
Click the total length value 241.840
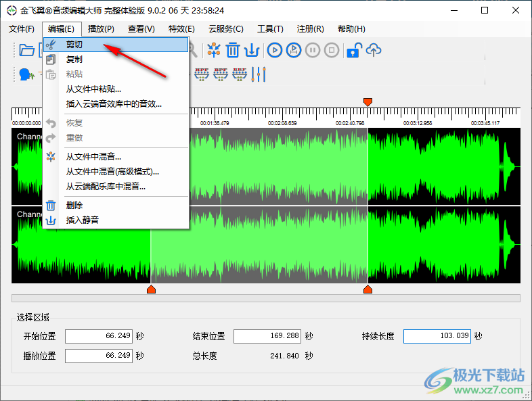[x=284, y=356]
